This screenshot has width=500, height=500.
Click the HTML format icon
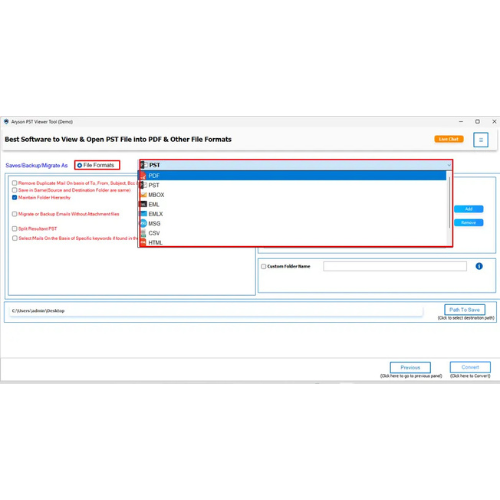pyautogui.click(x=143, y=242)
